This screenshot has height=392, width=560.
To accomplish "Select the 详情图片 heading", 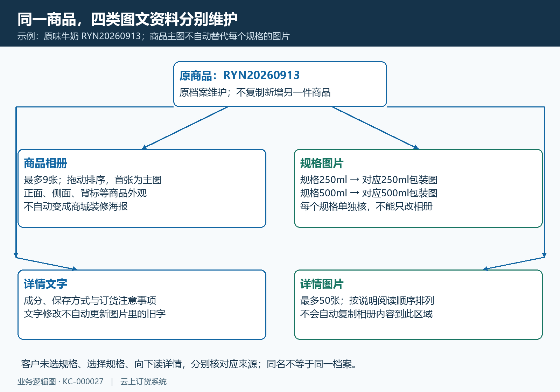I will [x=322, y=284].
